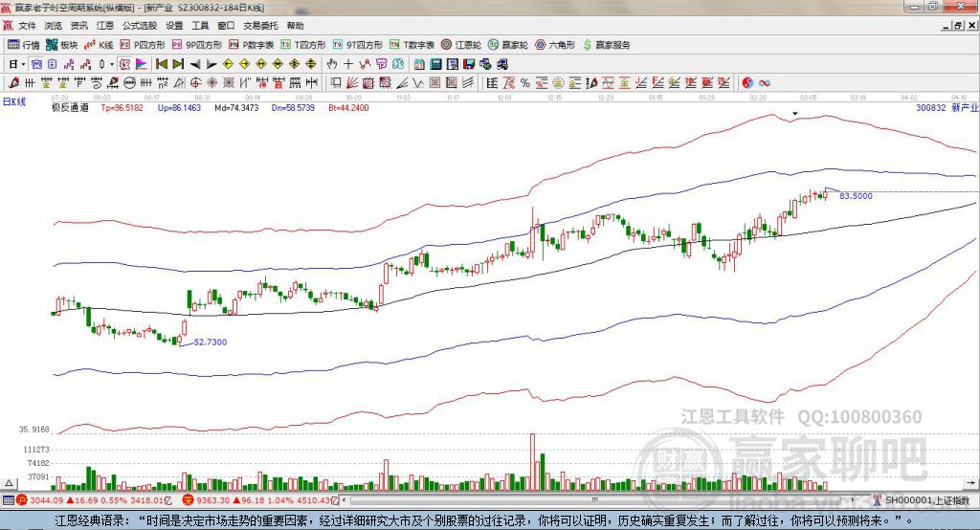Select the crosshair cursor tool
980x530 pixels.
pyautogui.click(x=348, y=64)
